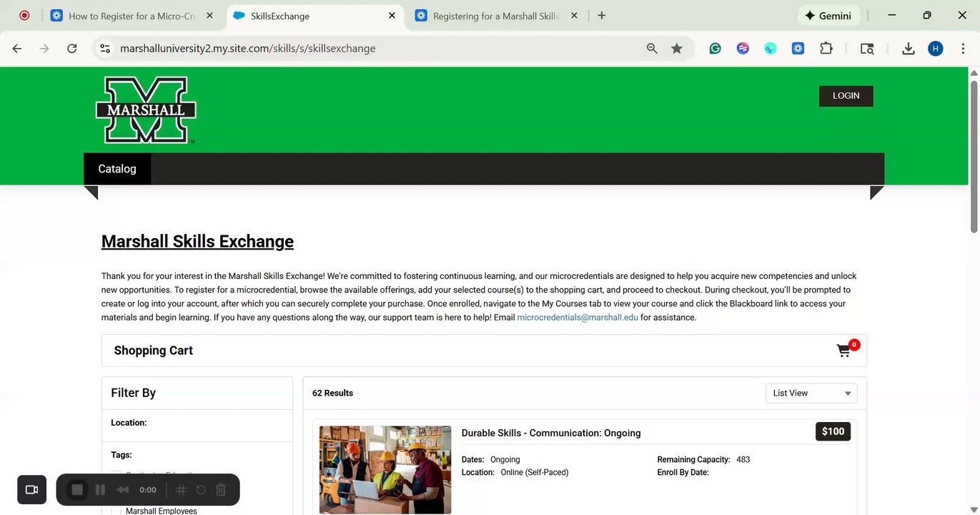980x515 pixels.
Task: Click the $100 price badge
Action: (x=833, y=431)
